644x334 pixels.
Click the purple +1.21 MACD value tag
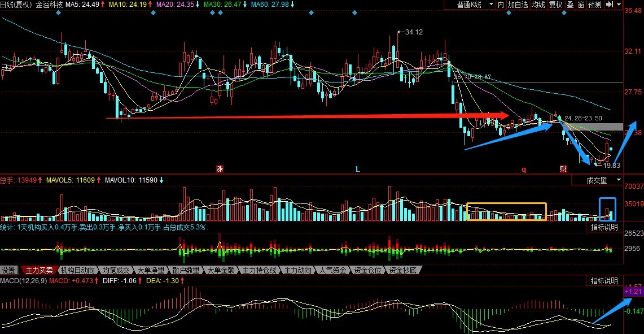click(x=633, y=291)
